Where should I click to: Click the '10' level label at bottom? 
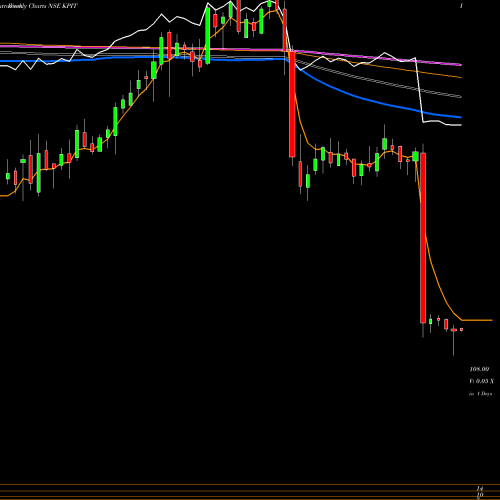pos(480,494)
